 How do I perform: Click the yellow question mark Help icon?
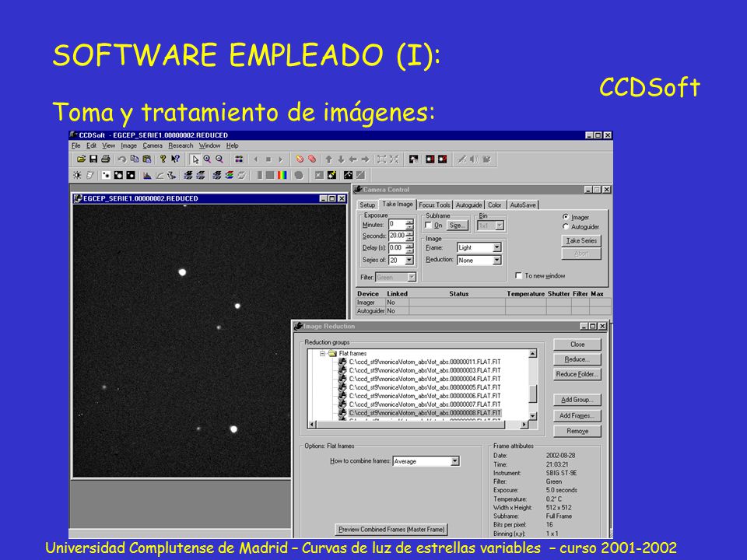163,159
